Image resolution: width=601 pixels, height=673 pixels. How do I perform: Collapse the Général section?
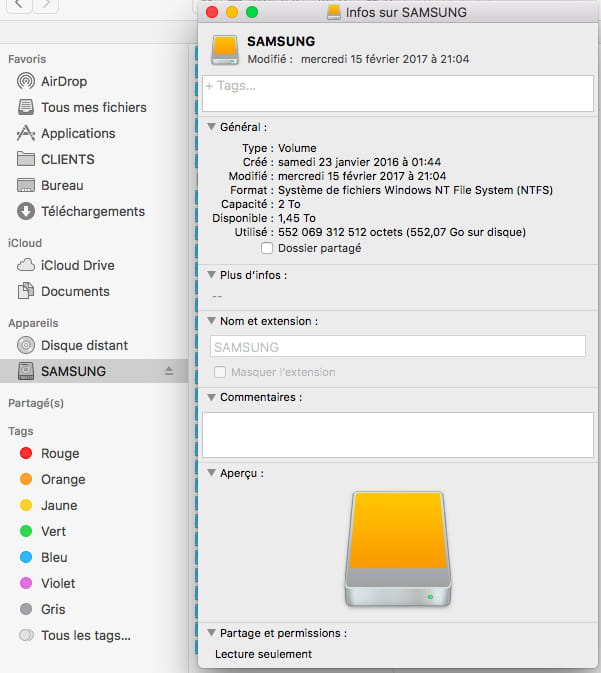(x=211, y=127)
